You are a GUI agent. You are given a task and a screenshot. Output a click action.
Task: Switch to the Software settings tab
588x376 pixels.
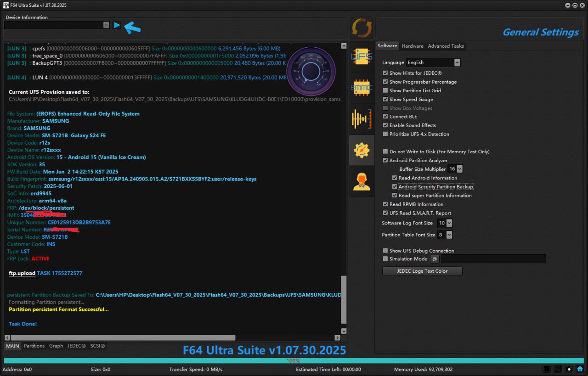[x=387, y=46]
